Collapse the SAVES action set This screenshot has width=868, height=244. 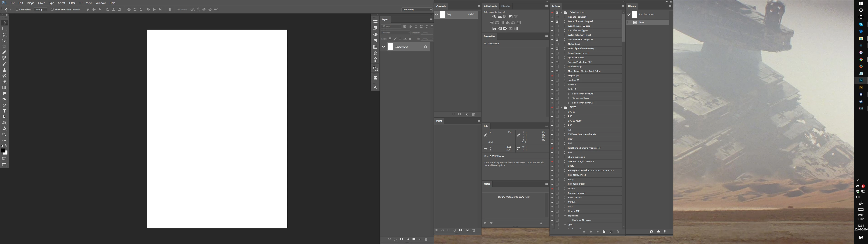(561, 108)
